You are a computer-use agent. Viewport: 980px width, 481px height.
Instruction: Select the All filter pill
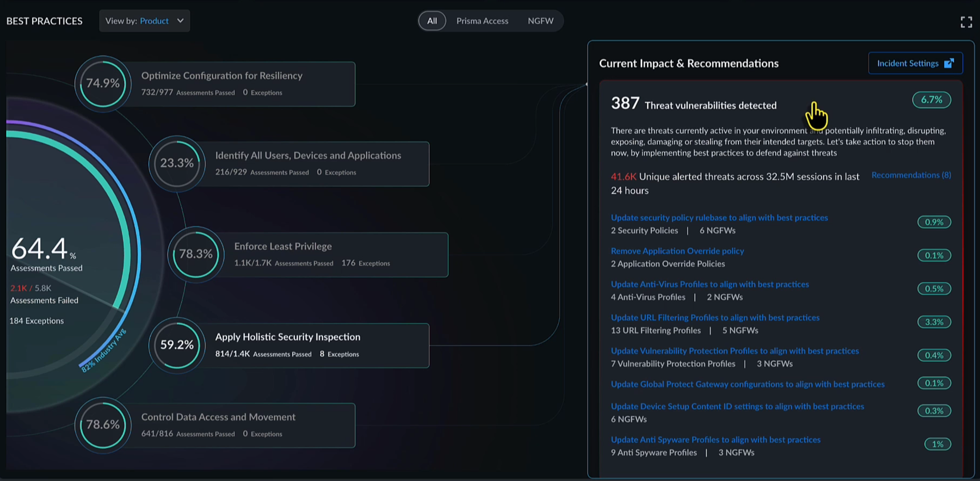pos(432,21)
